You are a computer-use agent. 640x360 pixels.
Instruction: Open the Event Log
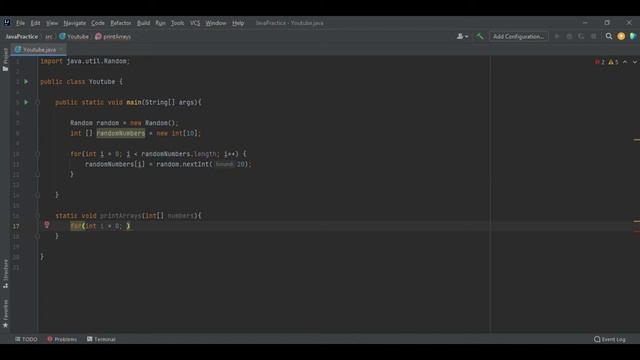click(x=610, y=339)
